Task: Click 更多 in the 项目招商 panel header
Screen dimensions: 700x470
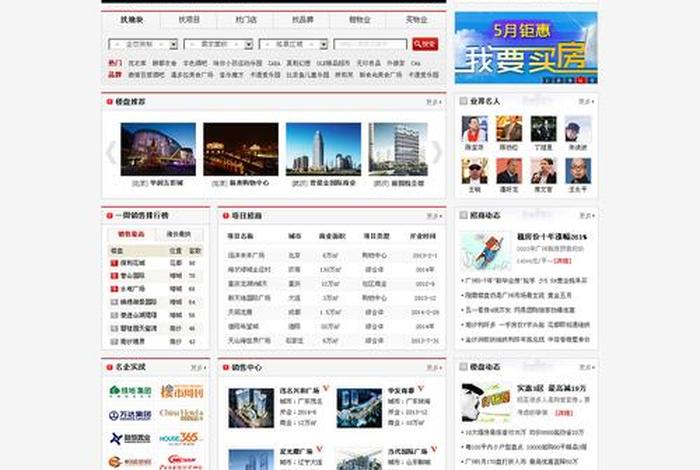Action: [x=433, y=216]
